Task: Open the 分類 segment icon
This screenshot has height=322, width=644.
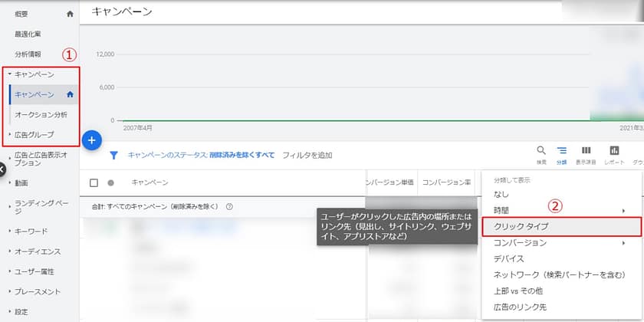Action: pos(562,151)
